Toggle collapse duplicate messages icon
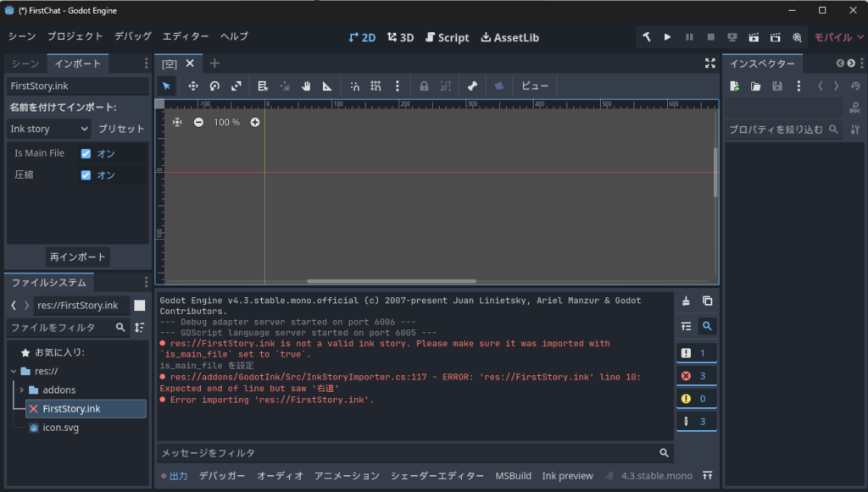Screen dimensions: 868x492 coord(686,326)
